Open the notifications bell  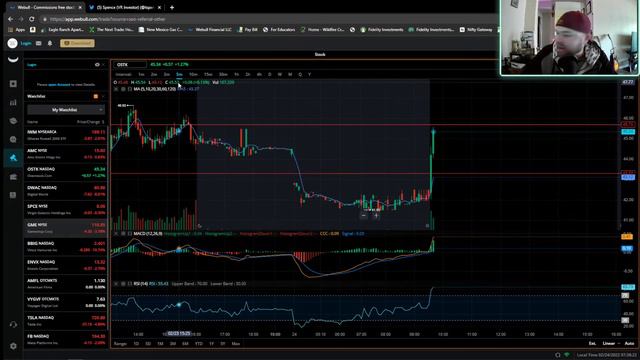(x=50, y=43)
